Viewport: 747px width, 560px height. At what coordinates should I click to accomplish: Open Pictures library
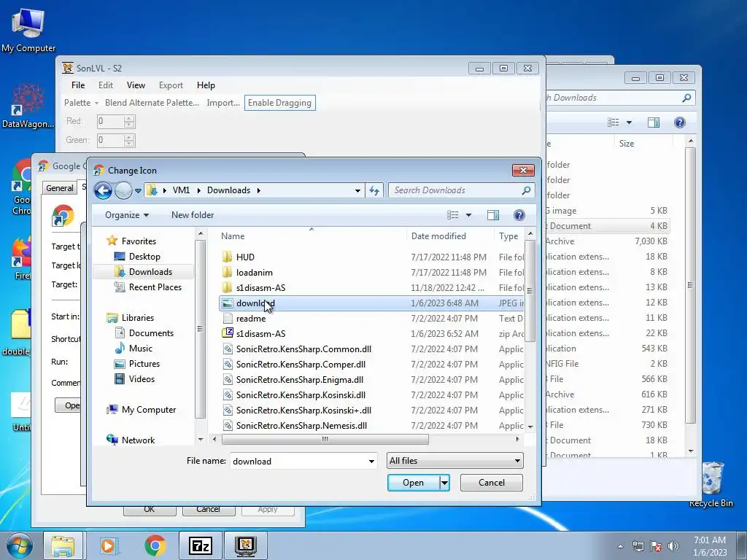144,363
